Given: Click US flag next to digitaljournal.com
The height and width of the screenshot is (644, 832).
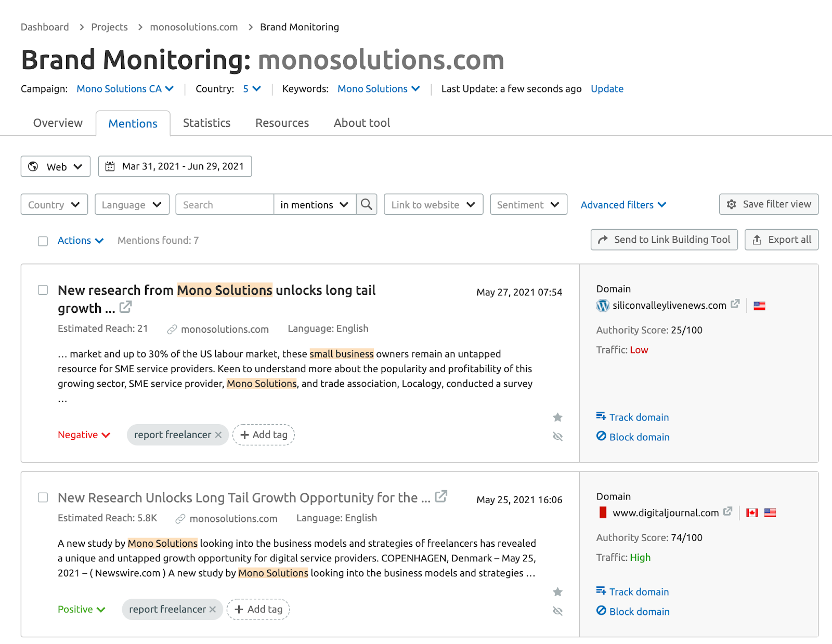Looking at the screenshot, I should coord(770,513).
